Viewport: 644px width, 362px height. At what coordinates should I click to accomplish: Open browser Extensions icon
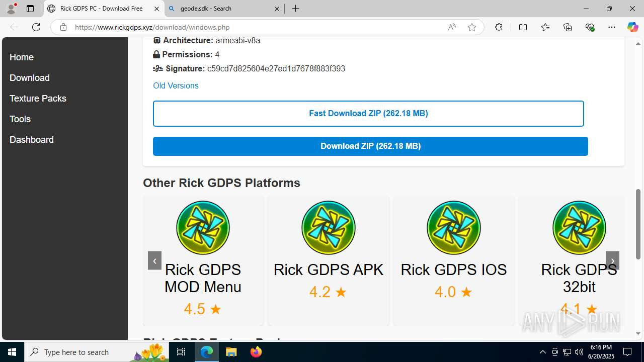pyautogui.click(x=499, y=27)
